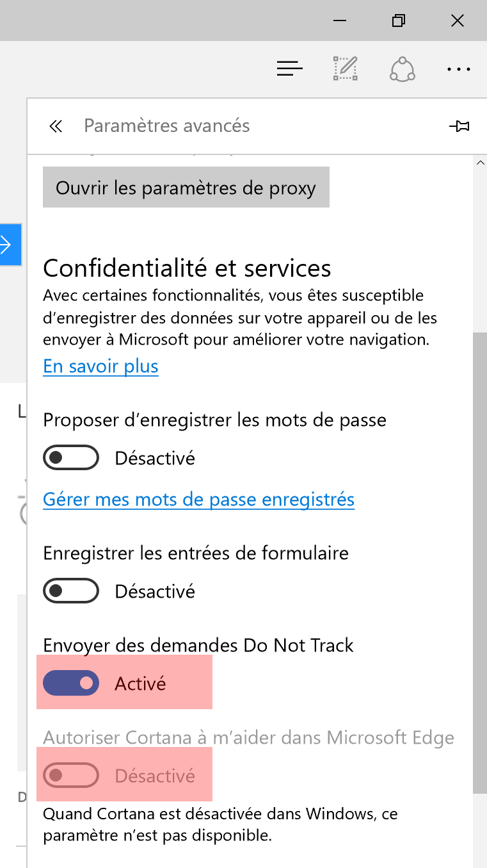Click Ouvrir les paramètres de proxy button

pyautogui.click(x=186, y=188)
